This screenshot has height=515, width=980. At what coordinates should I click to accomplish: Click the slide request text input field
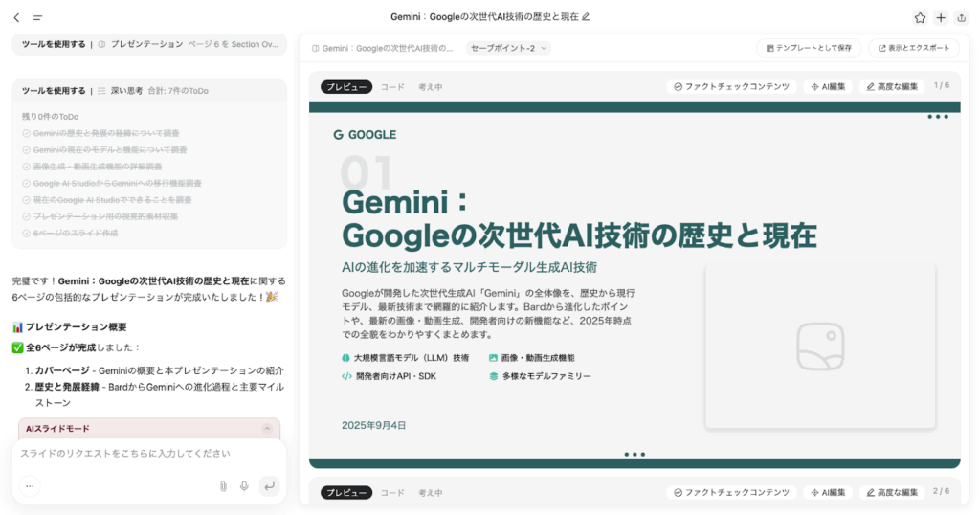pyautogui.click(x=144, y=453)
